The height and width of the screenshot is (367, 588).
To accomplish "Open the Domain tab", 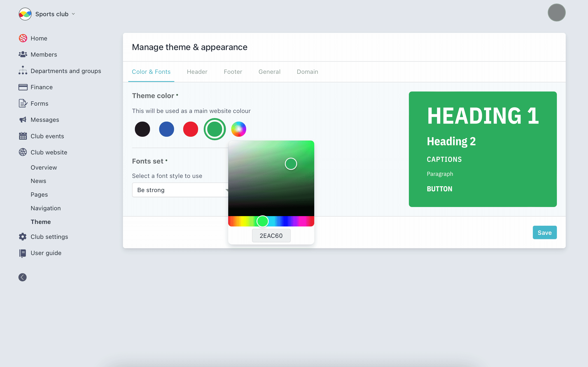I will 307,72.
